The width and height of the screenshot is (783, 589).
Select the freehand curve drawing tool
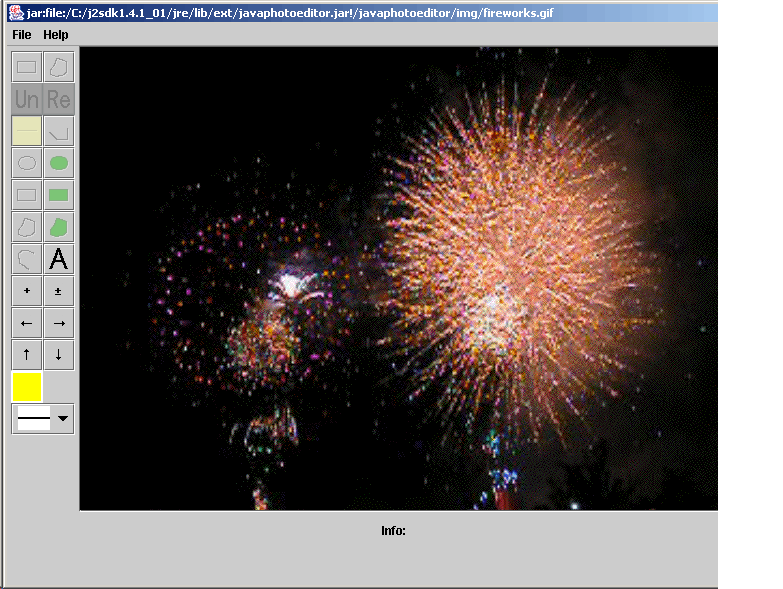[26, 259]
